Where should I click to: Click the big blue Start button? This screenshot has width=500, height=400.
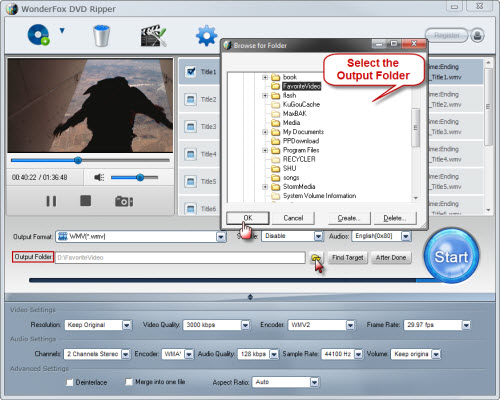451,256
